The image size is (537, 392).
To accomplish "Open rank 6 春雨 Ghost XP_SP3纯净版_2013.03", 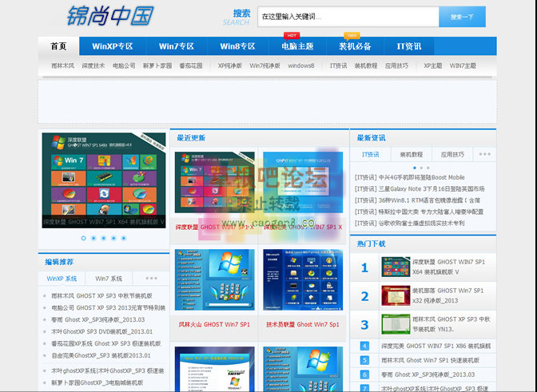I will pos(428,374).
